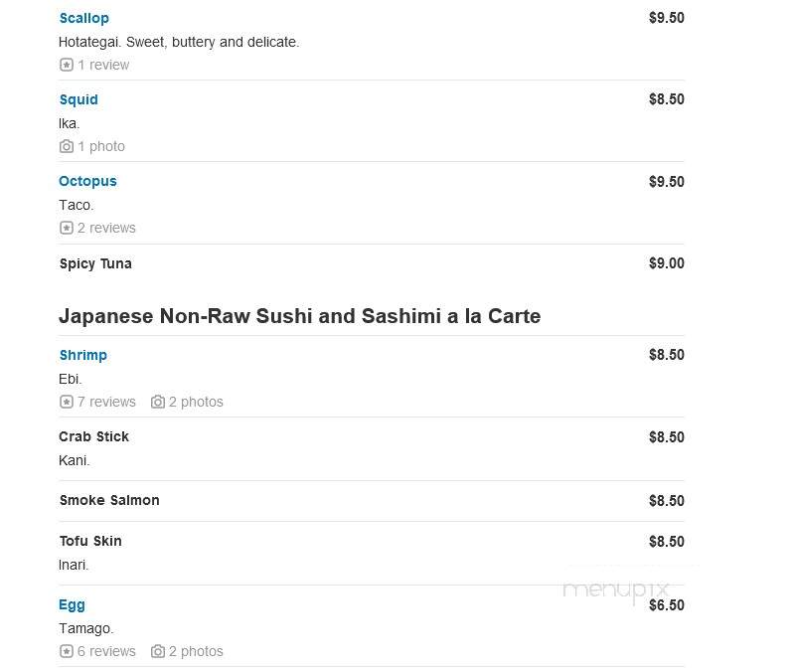Click the camera icon under Shrimp

[158, 402]
